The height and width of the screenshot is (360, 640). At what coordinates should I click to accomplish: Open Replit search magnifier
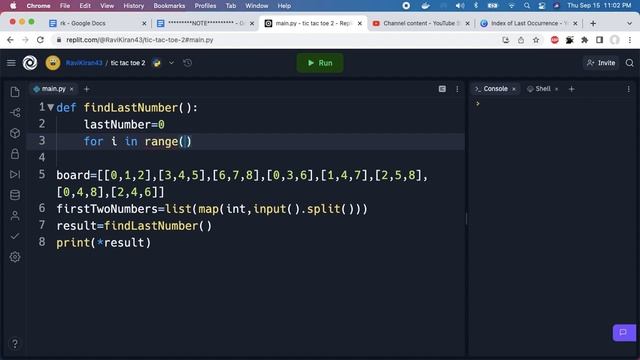click(629, 63)
